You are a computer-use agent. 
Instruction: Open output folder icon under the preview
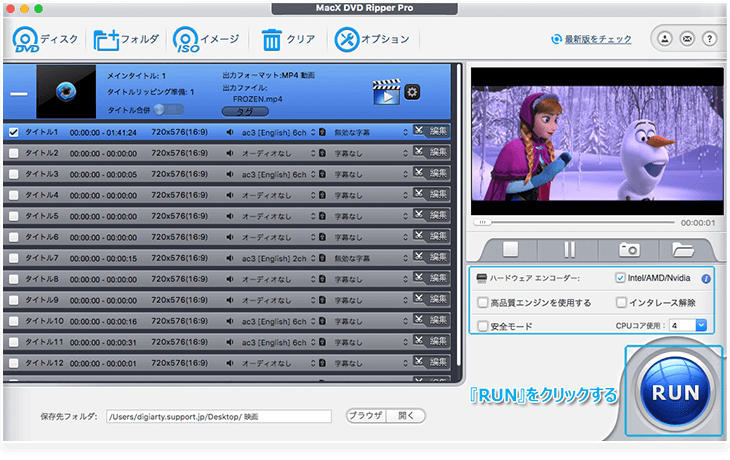[x=684, y=250]
